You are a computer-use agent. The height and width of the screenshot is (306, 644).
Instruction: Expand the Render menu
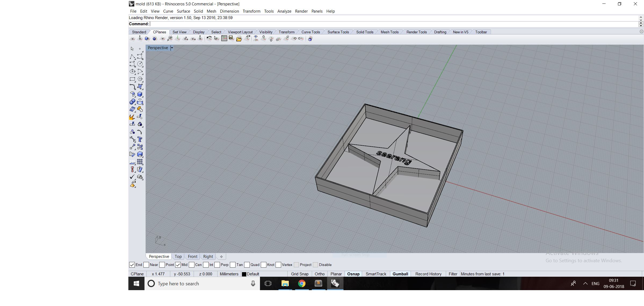tap(301, 11)
